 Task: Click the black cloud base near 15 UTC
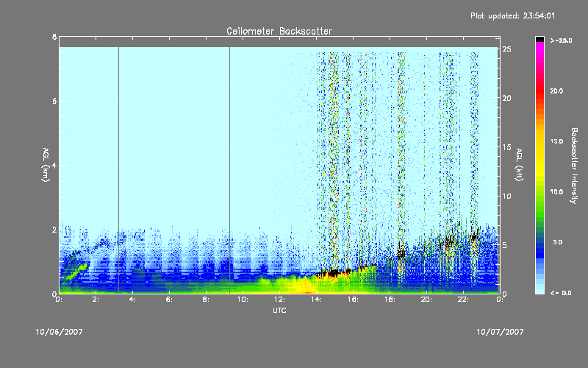pos(332,273)
